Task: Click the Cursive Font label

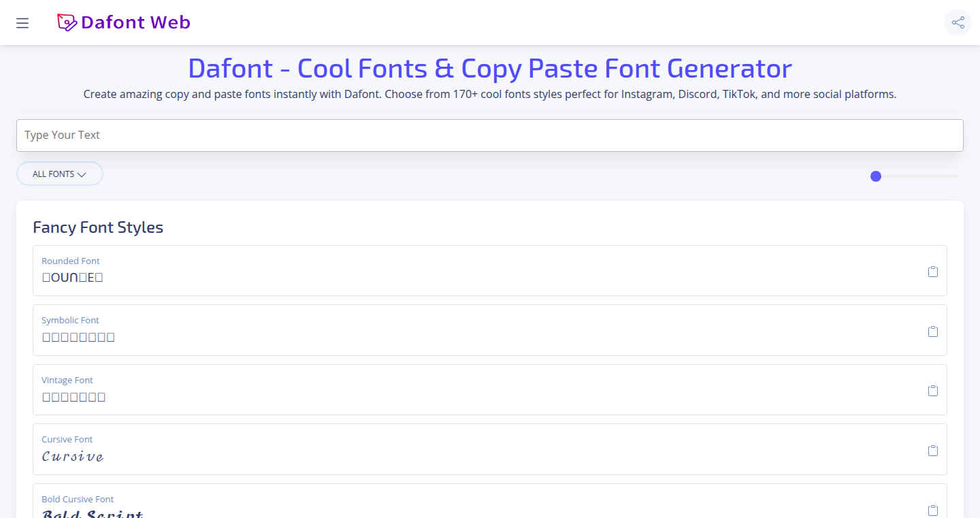Action: (x=67, y=439)
